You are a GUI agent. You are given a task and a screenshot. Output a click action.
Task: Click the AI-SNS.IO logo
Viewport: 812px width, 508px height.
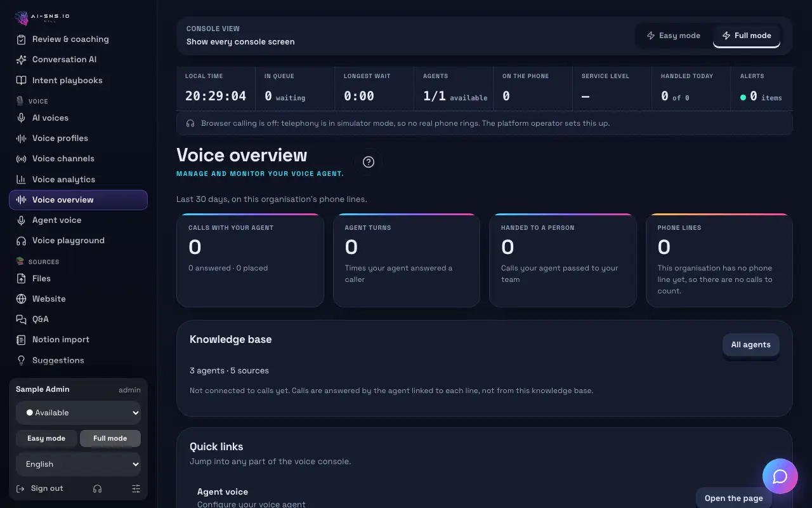[x=43, y=17]
